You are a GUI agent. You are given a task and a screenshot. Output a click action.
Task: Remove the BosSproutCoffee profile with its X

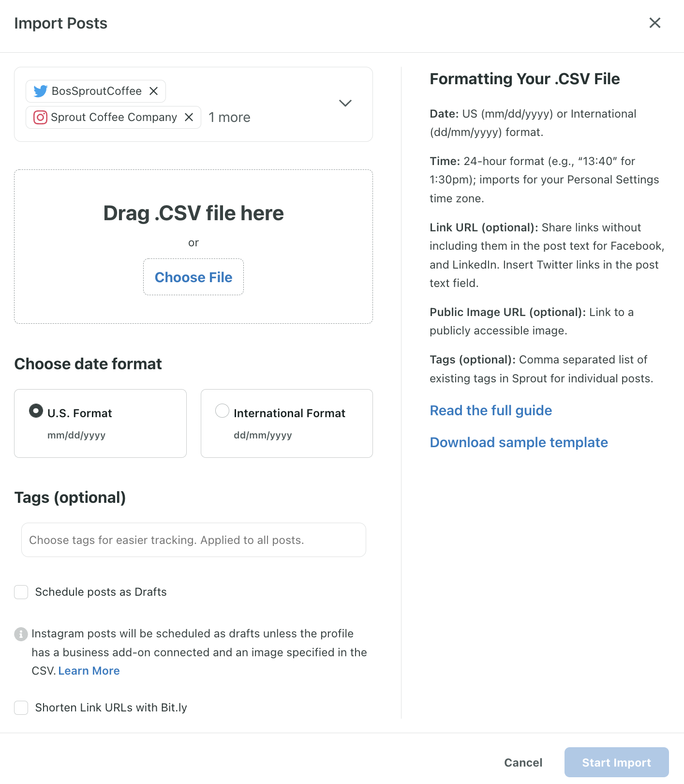(154, 91)
